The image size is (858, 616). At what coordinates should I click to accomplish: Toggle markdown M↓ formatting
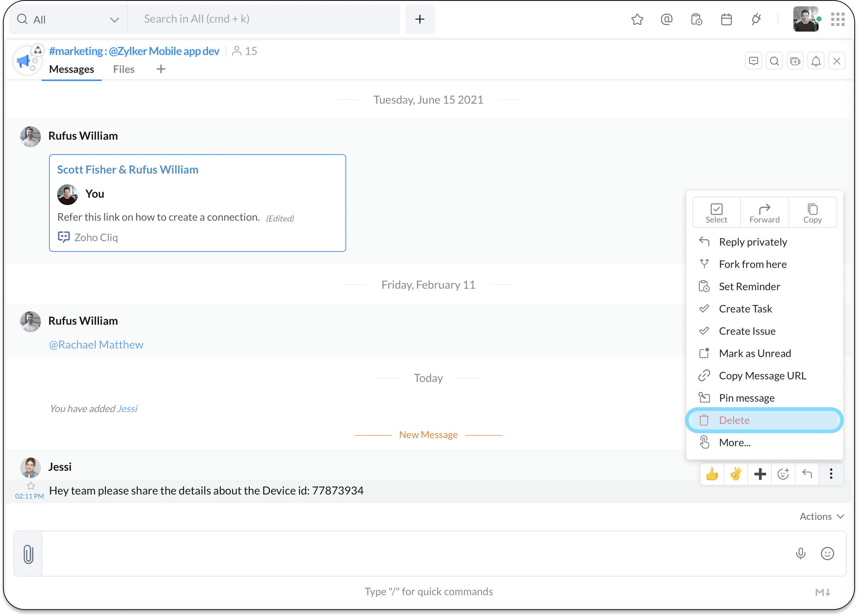822,592
